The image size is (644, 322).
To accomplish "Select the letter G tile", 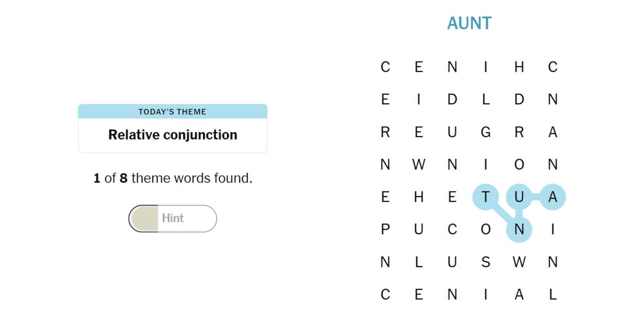I will pyautogui.click(x=486, y=132).
